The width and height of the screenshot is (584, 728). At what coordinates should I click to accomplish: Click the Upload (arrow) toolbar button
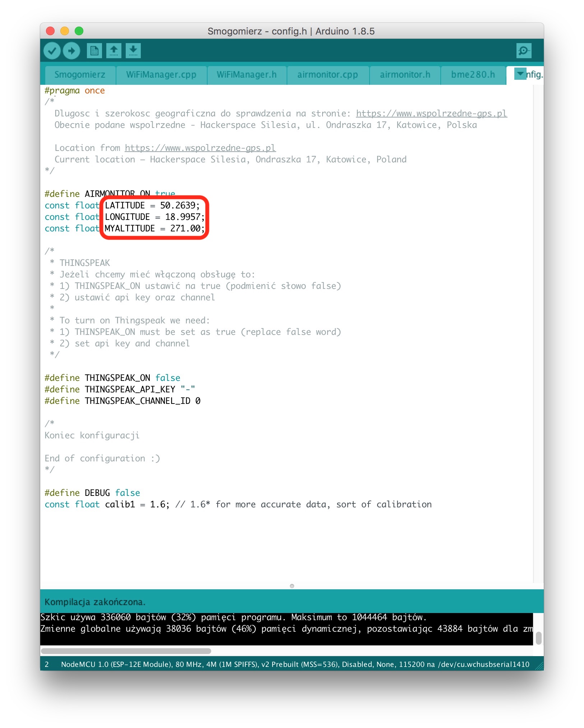click(x=71, y=51)
